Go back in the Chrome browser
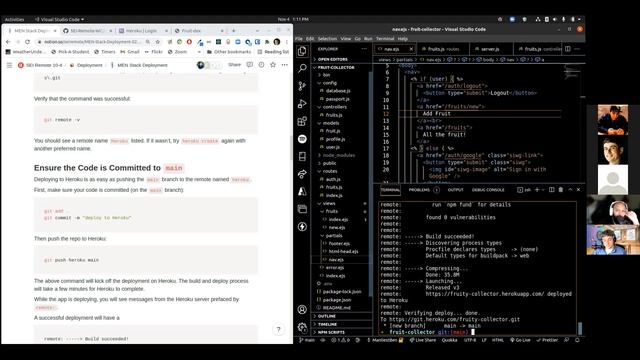Image resolution: width=640 pixels, height=360 pixels. pos(8,42)
